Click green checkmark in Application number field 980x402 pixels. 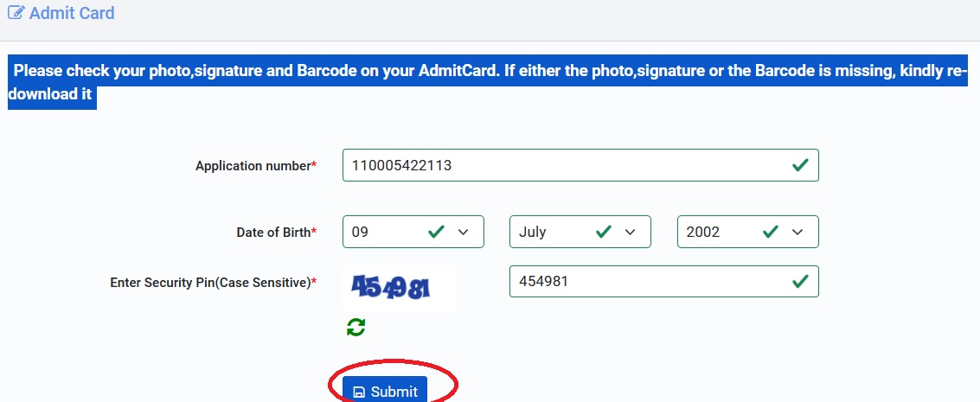[800, 165]
